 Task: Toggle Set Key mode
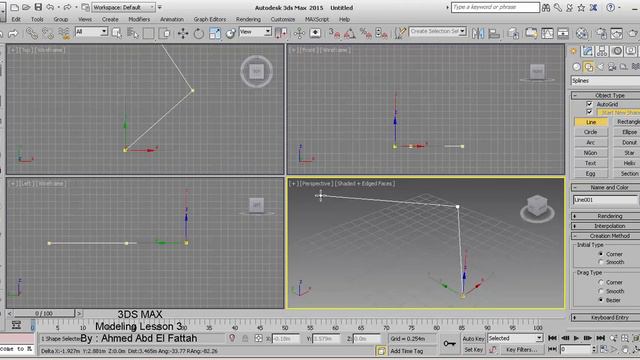pyautogui.click(x=473, y=350)
